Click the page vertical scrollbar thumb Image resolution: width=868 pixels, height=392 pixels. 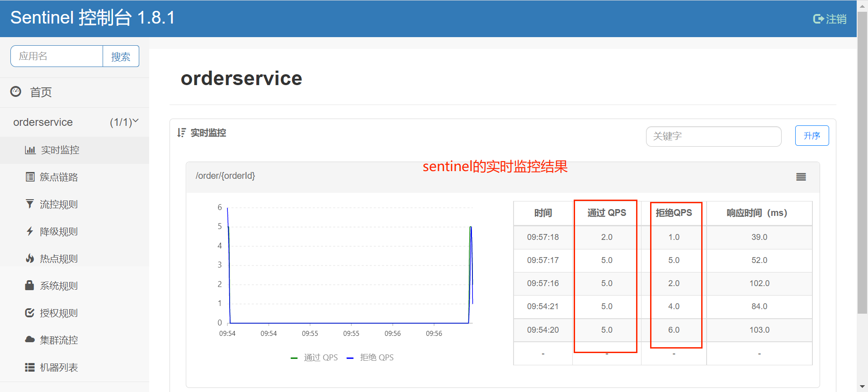click(x=863, y=163)
